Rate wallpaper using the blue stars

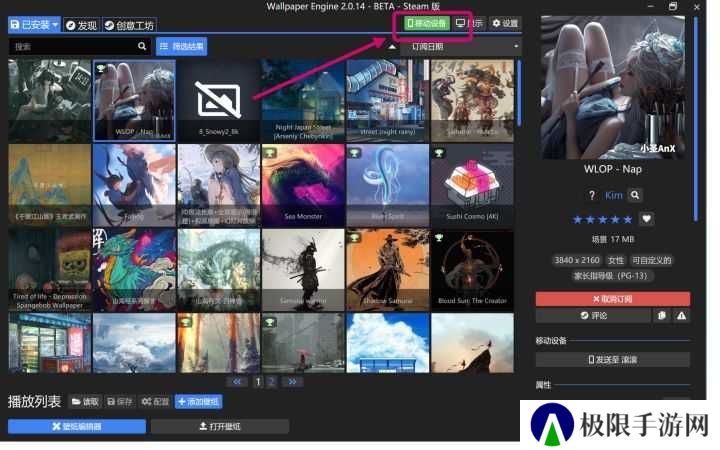[x=602, y=219]
